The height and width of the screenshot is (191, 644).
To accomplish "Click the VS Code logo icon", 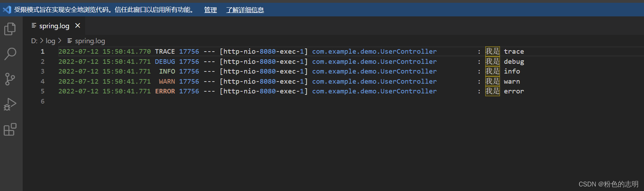I will click(x=7, y=10).
